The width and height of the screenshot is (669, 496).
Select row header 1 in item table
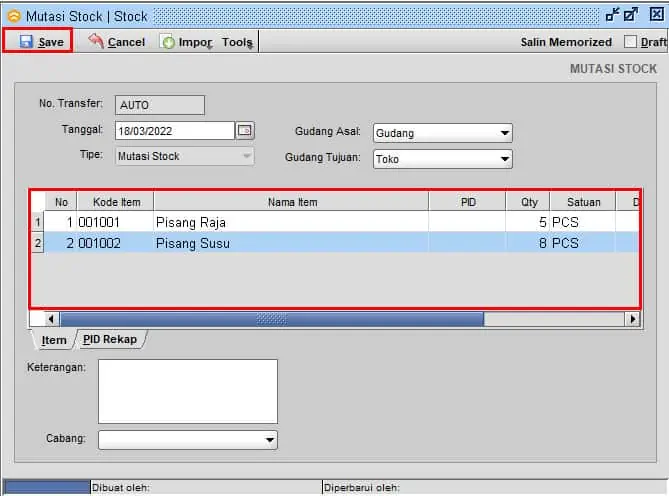point(38,222)
